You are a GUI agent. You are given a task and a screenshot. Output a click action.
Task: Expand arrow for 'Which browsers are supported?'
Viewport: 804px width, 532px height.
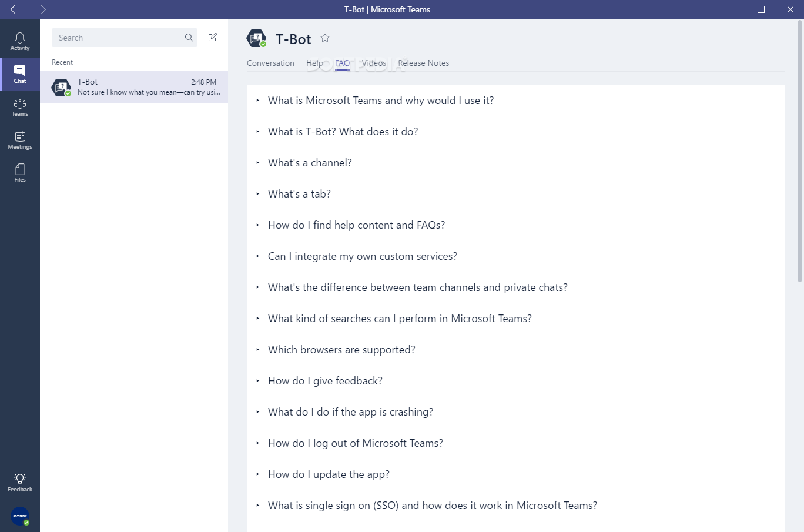[x=258, y=350]
